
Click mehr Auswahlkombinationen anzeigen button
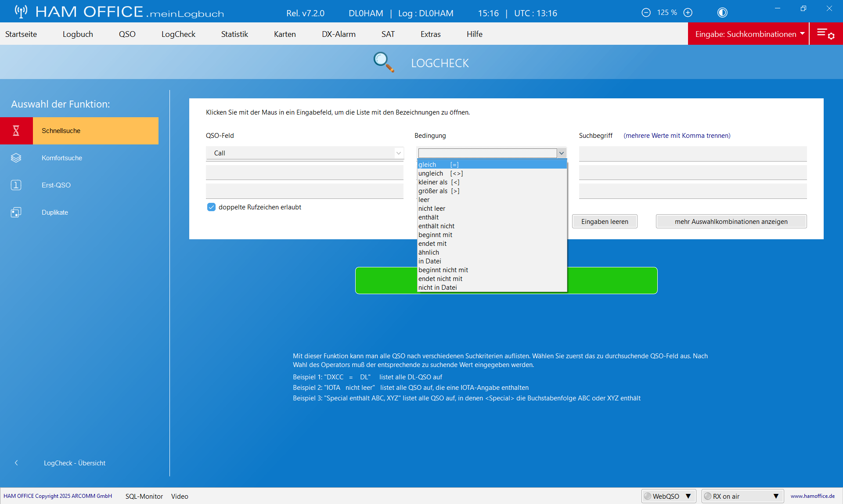click(731, 221)
